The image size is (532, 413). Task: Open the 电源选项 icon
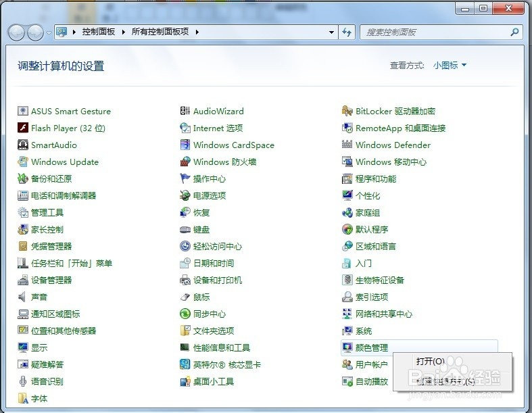(185, 195)
